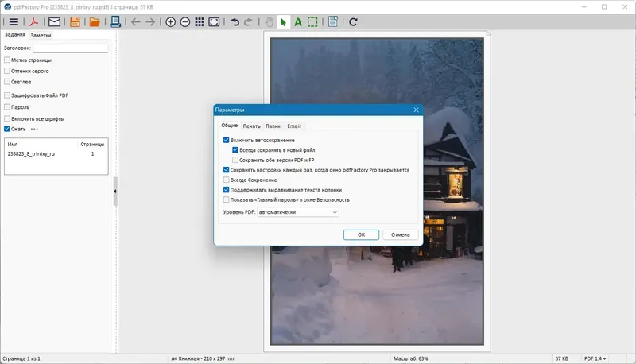Confirm with the OK button
The height and width of the screenshot is (364, 636).
point(361,234)
